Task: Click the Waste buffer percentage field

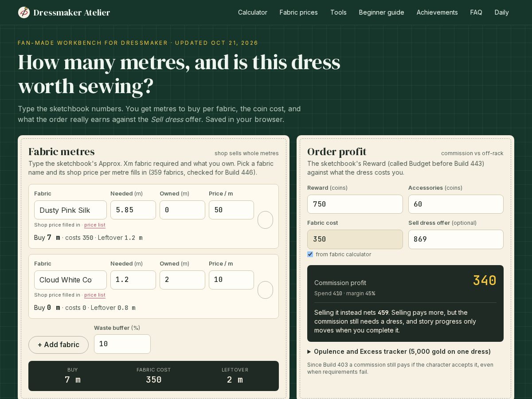Action: [x=122, y=344]
